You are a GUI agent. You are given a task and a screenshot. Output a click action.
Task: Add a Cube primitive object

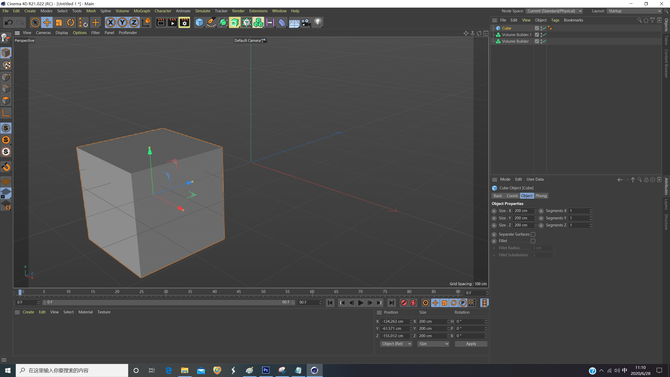pos(199,22)
